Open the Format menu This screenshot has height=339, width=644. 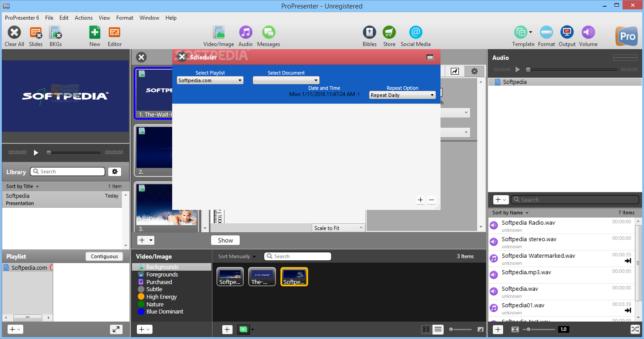point(125,18)
